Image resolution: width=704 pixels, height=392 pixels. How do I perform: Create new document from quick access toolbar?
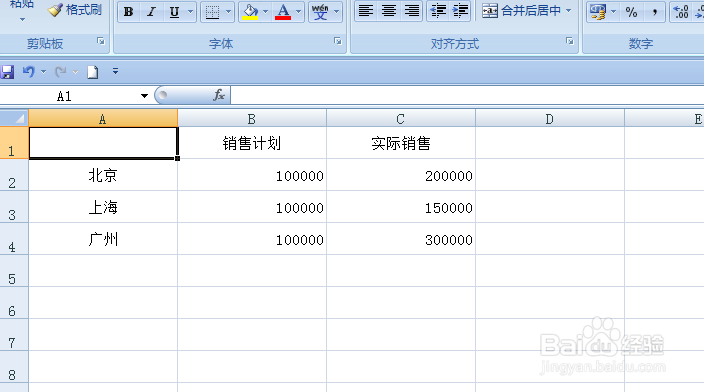(x=92, y=72)
